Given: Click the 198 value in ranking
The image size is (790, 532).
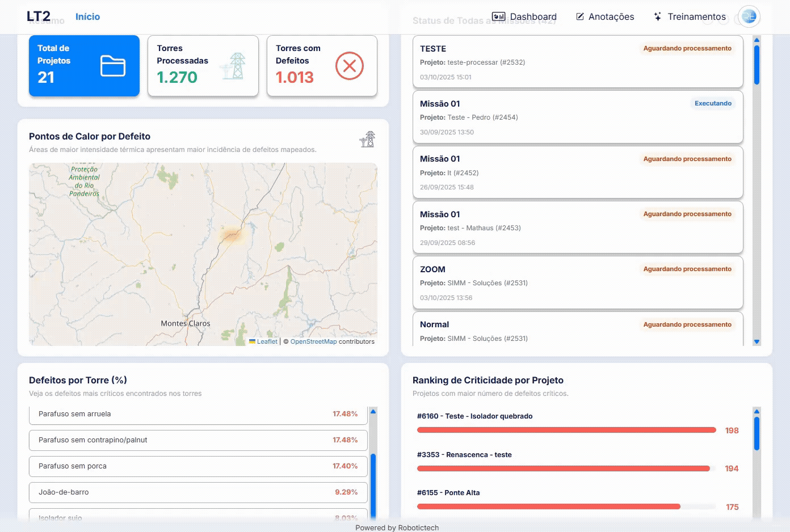Looking at the screenshot, I should (x=732, y=430).
